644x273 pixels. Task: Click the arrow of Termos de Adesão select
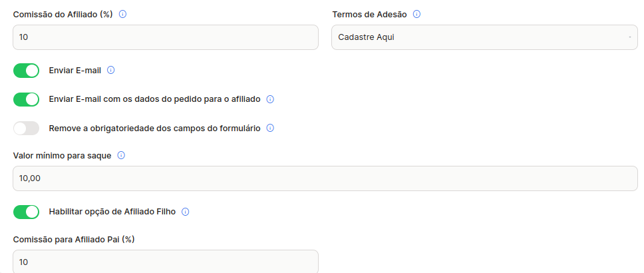pyautogui.click(x=629, y=37)
